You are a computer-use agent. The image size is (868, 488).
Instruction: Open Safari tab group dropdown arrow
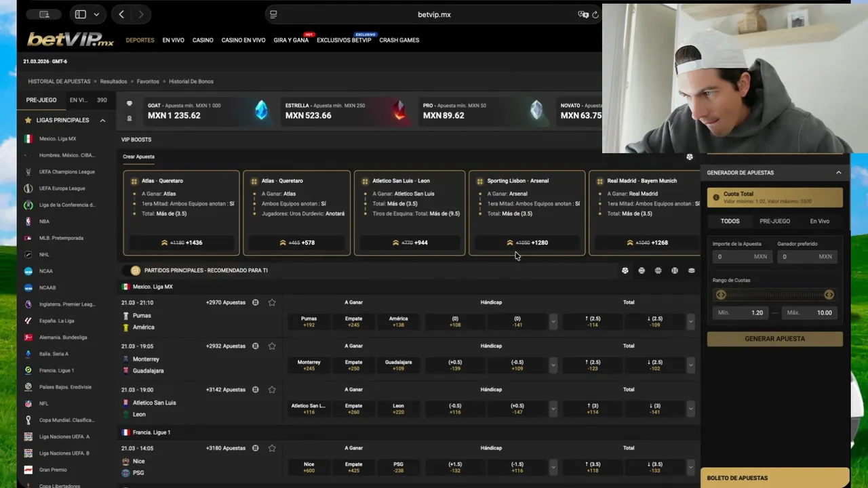pos(96,14)
